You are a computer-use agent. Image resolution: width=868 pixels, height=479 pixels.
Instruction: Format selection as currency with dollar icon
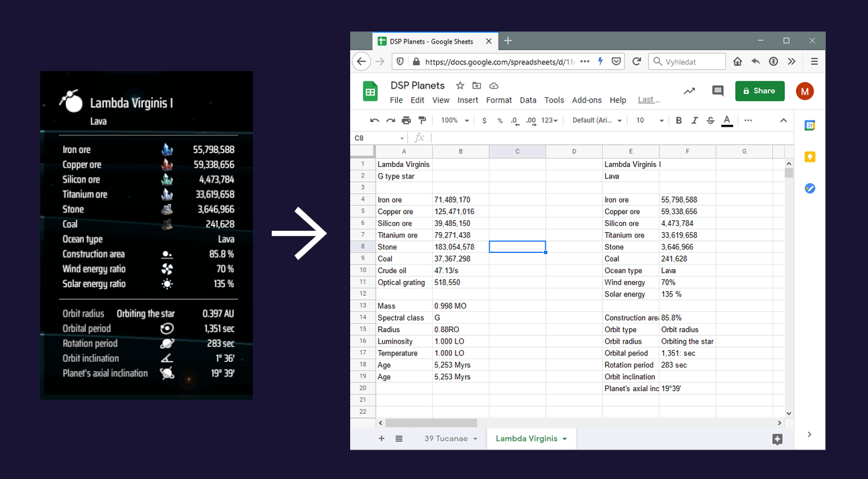pos(484,121)
